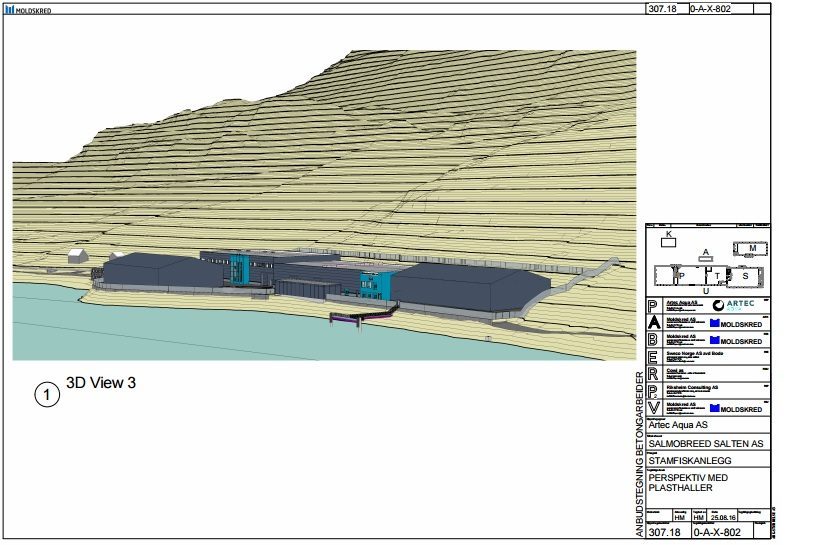The image size is (819, 545).
Task: Click the large letter A discipline icon
Action: [x=654, y=323]
